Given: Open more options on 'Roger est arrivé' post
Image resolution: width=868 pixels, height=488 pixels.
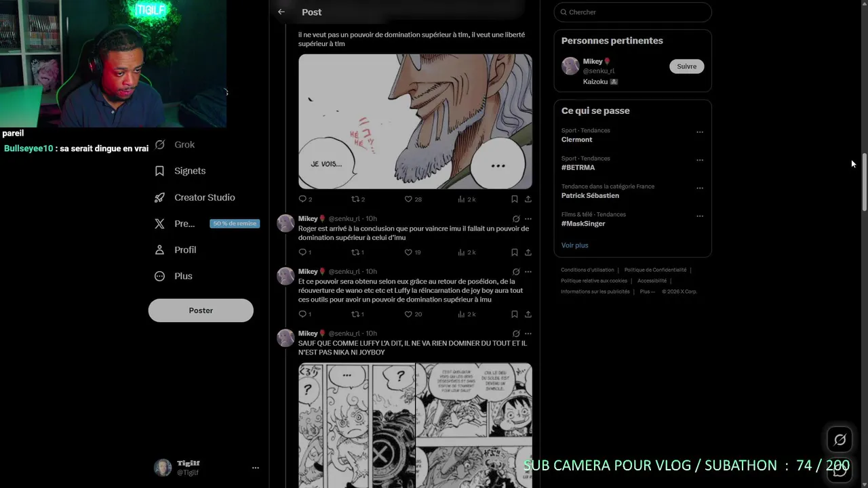Looking at the screenshot, I should click(x=528, y=219).
